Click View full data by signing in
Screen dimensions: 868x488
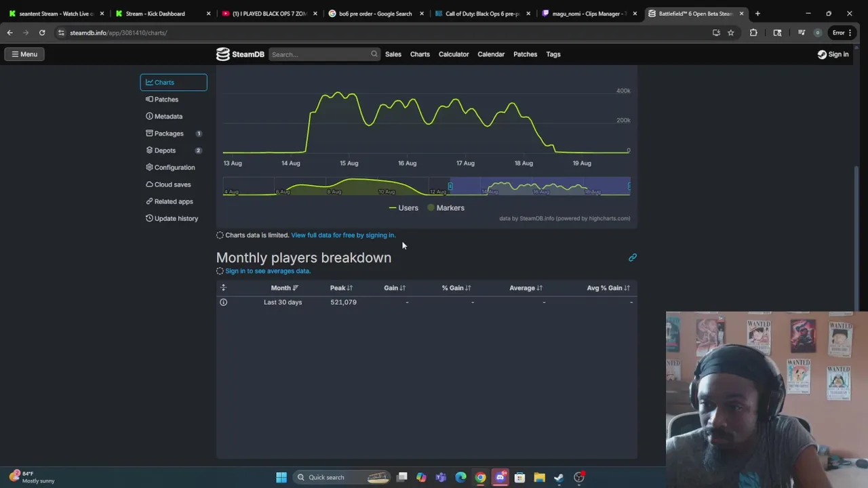tap(343, 235)
